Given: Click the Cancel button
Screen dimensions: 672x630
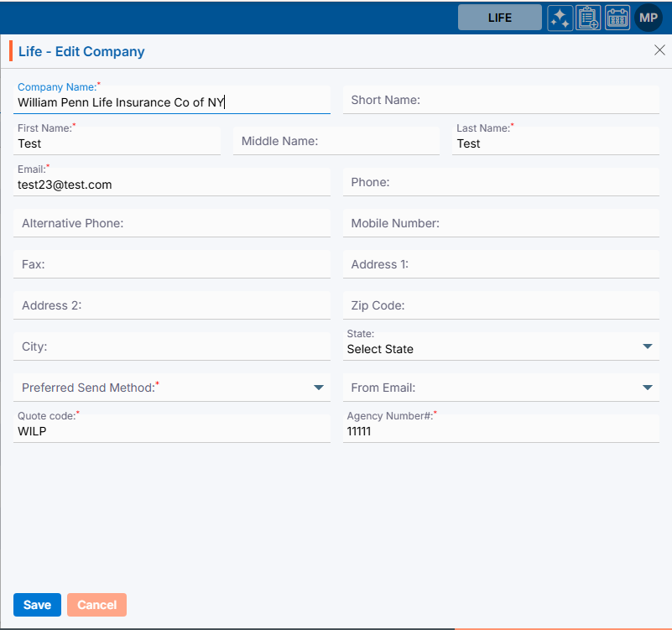Looking at the screenshot, I should point(96,605).
